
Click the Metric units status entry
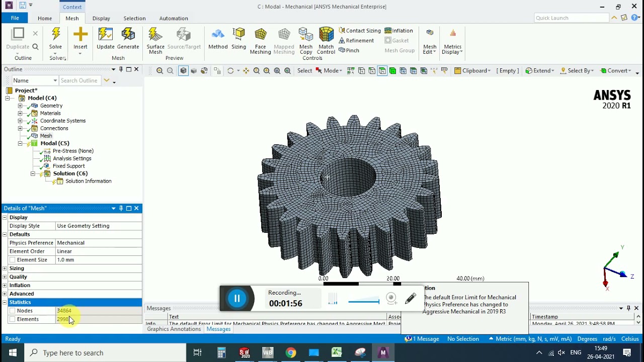530,339
